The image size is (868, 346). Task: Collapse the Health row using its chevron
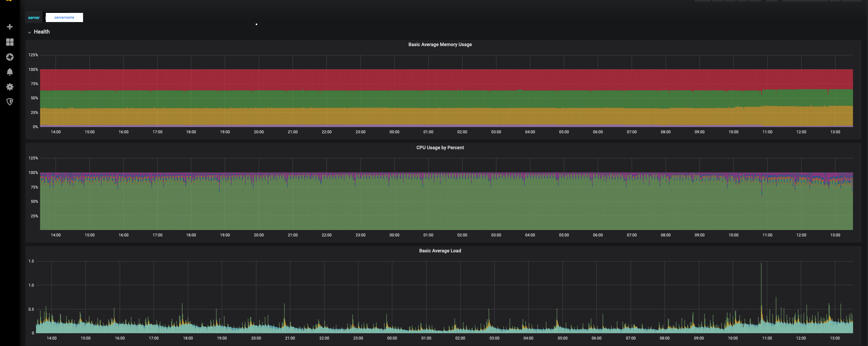tap(29, 32)
